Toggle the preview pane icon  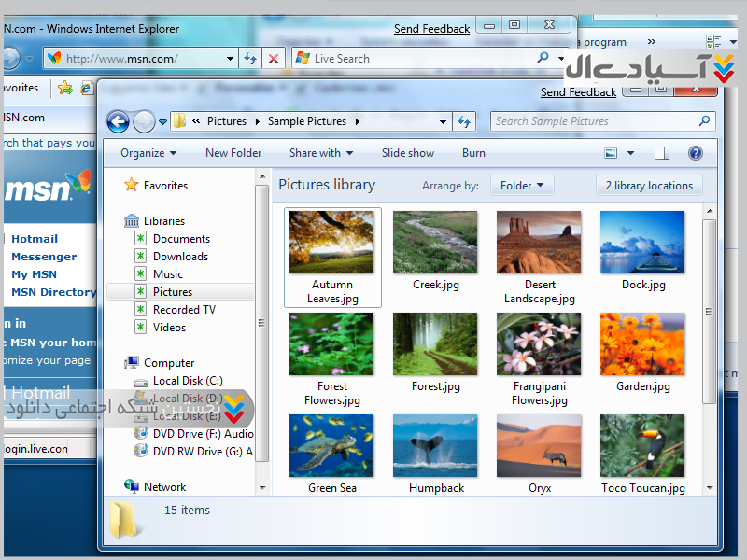(662, 153)
